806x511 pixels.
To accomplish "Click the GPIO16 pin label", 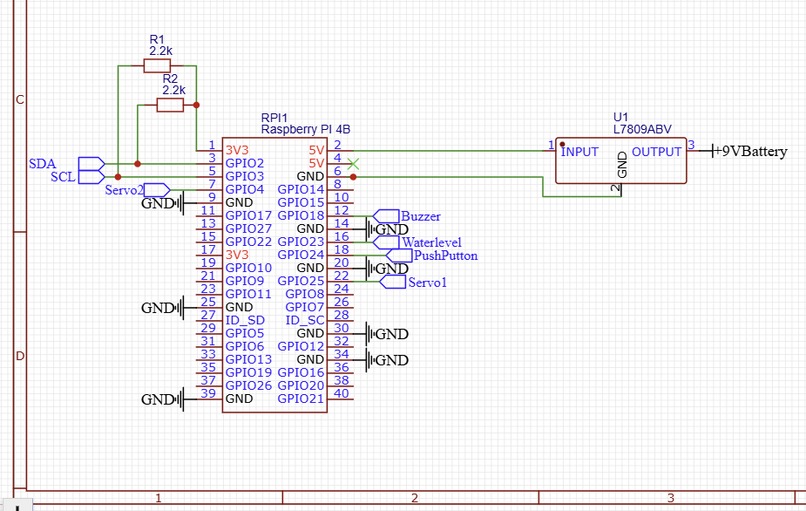I will (x=301, y=373).
